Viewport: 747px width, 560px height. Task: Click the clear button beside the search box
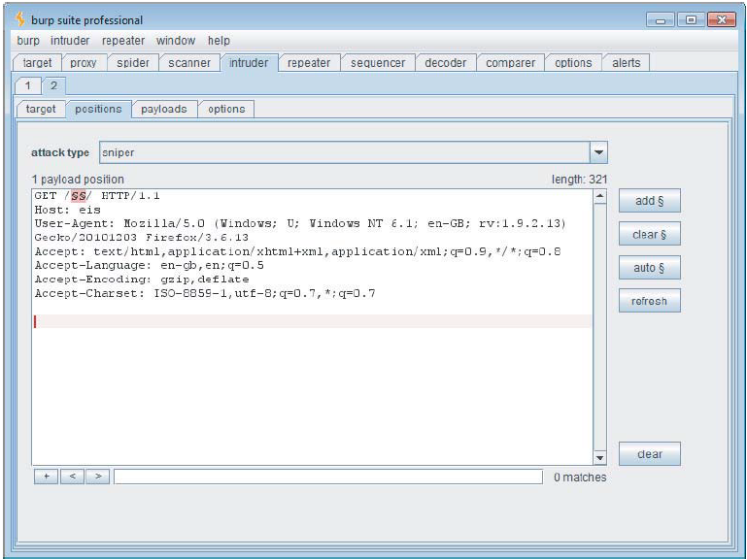[x=649, y=454]
